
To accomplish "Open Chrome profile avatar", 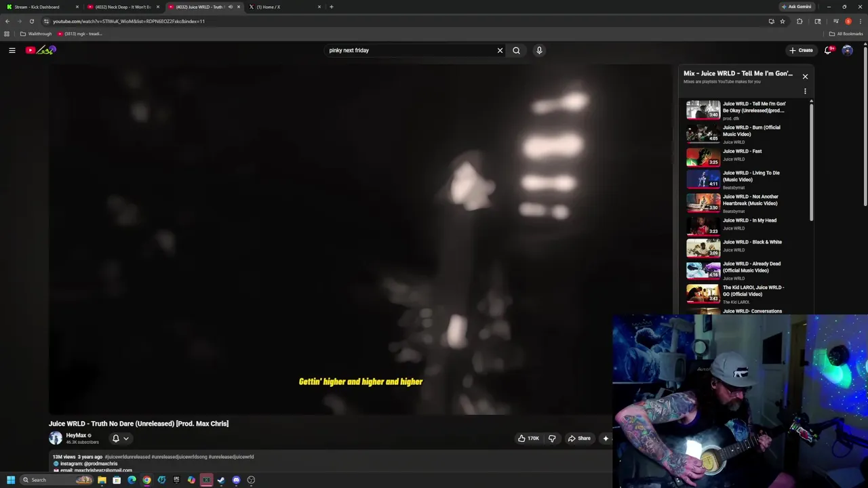I will pyautogui.click(x=848, y=21).
